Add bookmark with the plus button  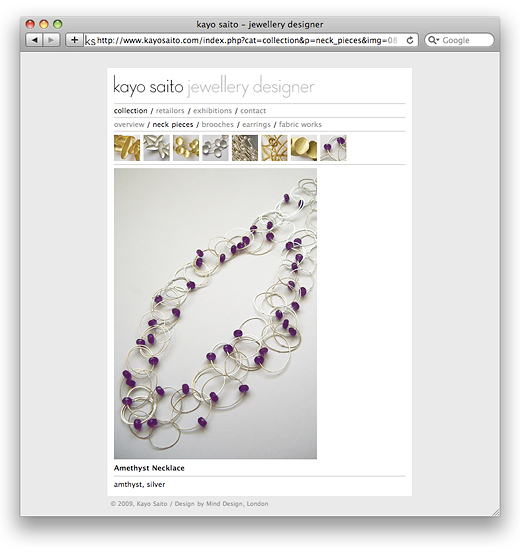point(74,40)
